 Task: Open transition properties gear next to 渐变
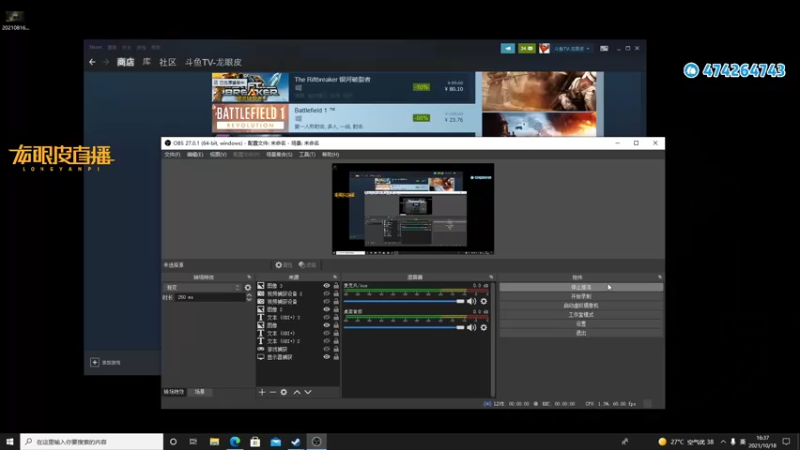click(x=248, y=287)
